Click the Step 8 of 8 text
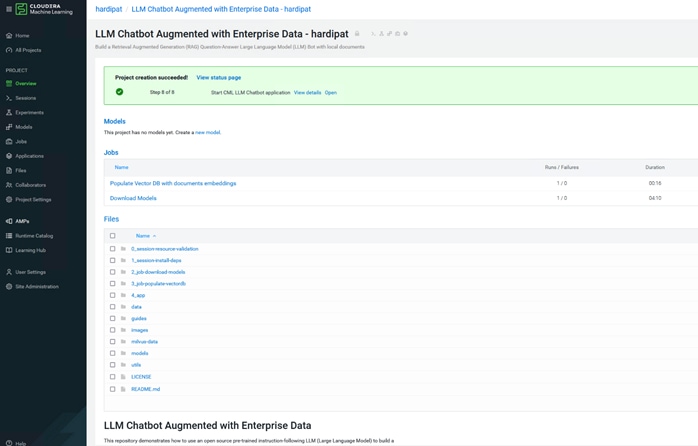 click(x=162, y=93)
